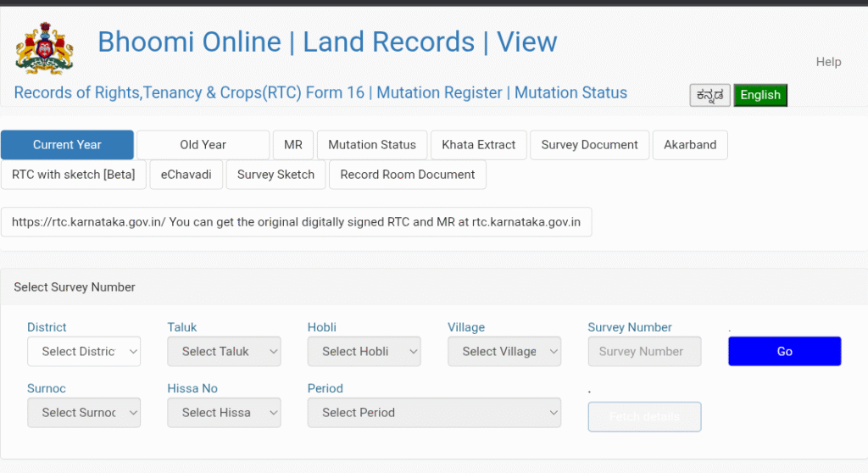Select the Current Year tab
This screenshot has height=473, width=868.
[67, 145]
